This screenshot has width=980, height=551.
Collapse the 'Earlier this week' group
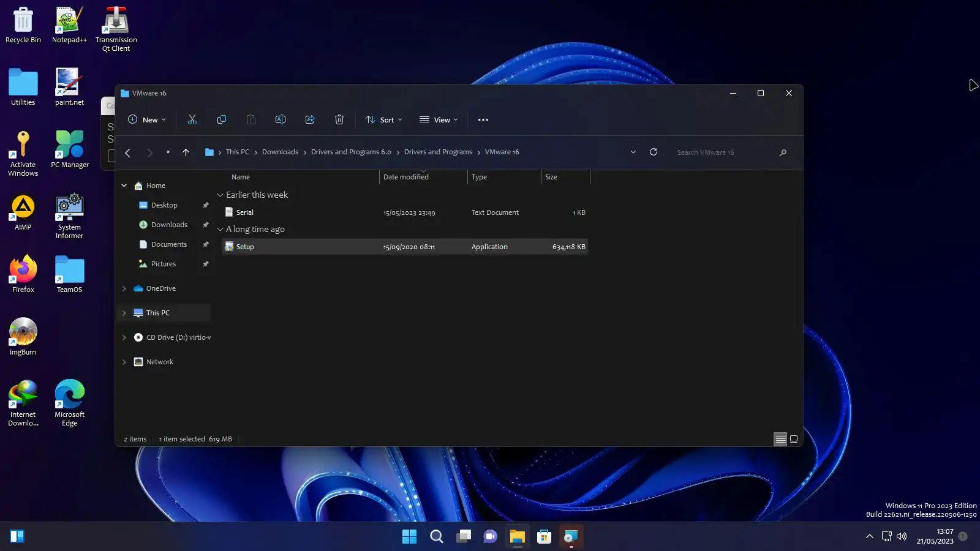221,195
